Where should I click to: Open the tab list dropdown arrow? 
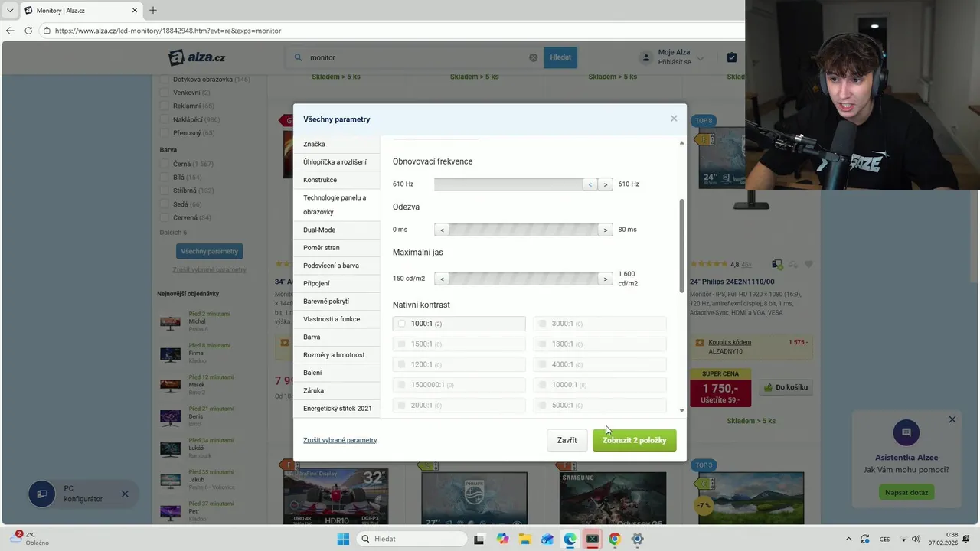pyautogui.click(x=10, y=11)
